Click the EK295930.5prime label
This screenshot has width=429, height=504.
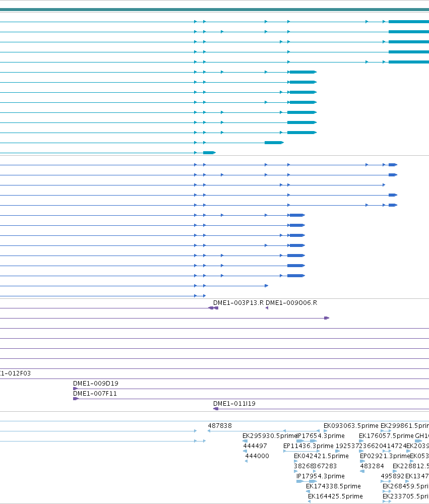[x=270, y=436]
